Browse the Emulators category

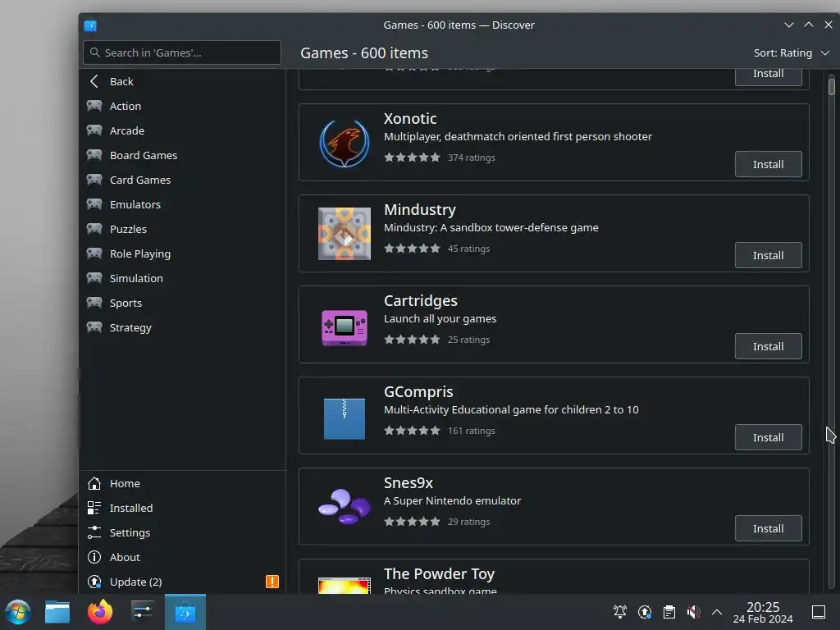tap(182, 204)
